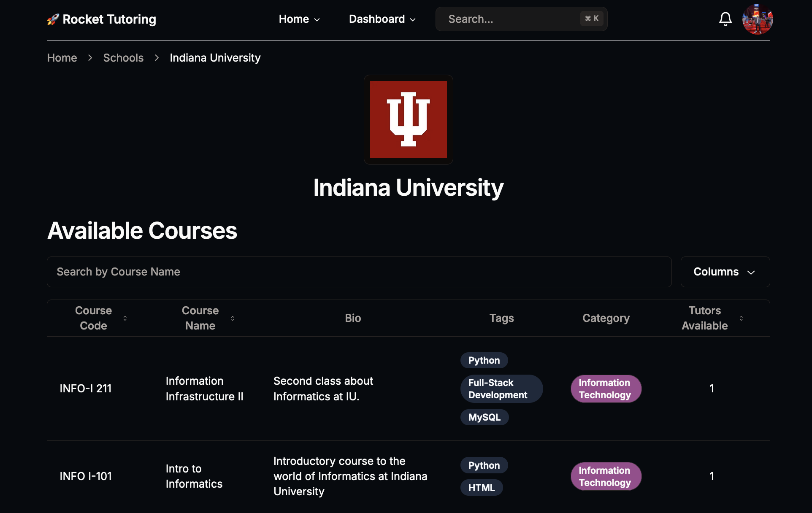Select the MySQL tag

point(484,417)
